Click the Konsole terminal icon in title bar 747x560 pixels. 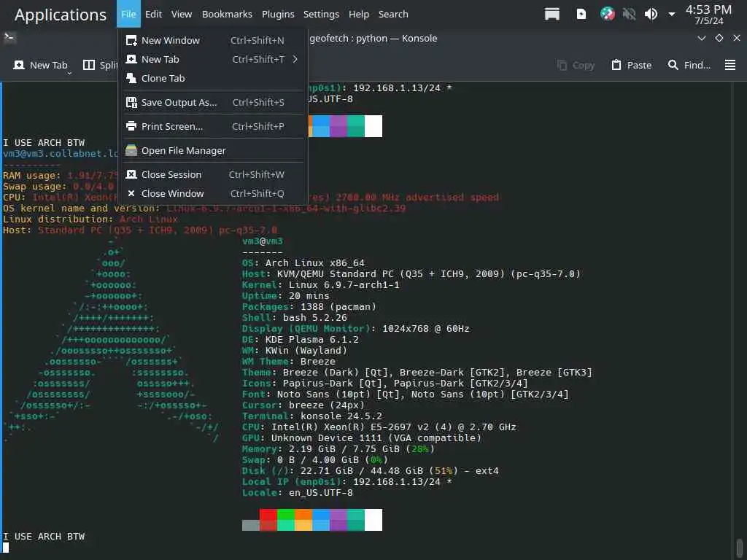click(x=9, y=38)
